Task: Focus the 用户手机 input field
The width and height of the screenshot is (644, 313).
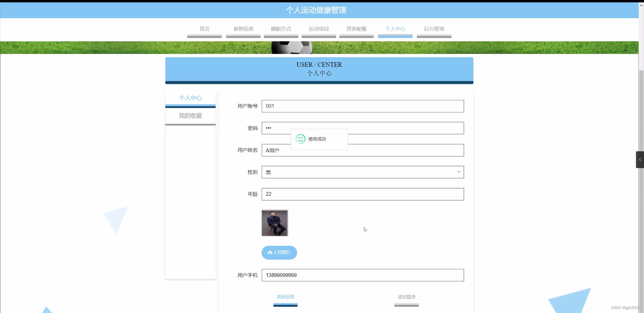Action: (362, 275)
